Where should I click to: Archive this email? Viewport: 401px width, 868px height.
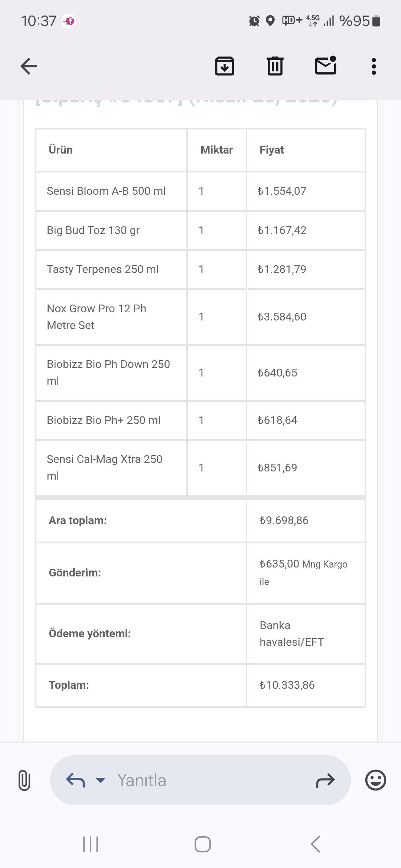225,66
